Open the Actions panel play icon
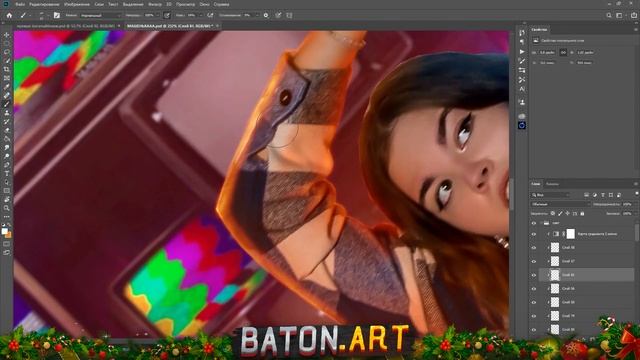This screenshot has width=640, height=360. coord(522,52)
